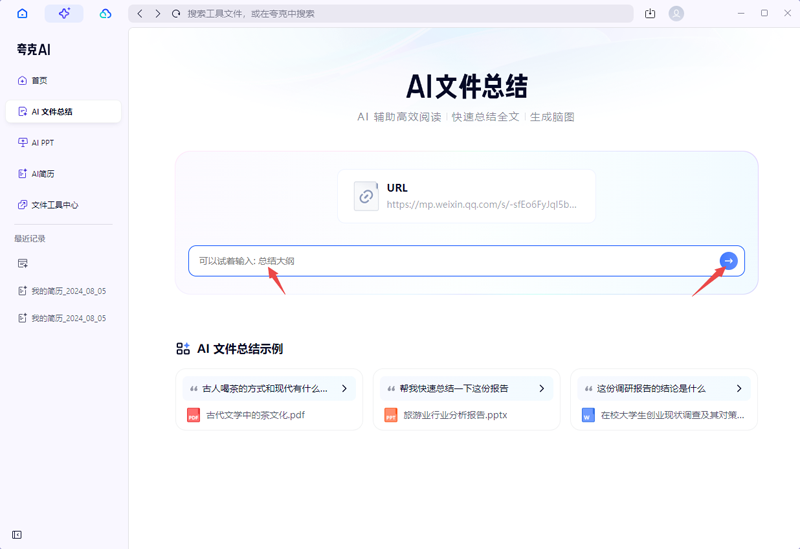
Task: Select file name 旅游业行业分析报告.pptx
Action: (x=455, y=415)
